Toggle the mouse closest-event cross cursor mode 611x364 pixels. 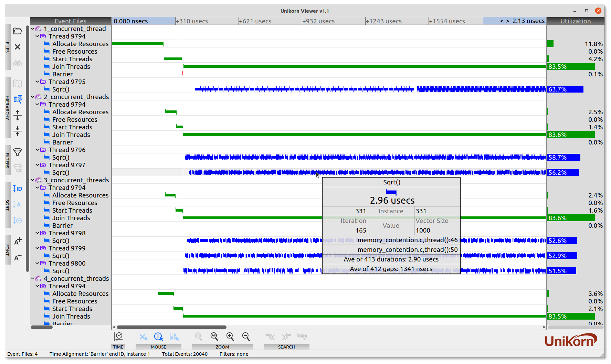pos(143,337)
